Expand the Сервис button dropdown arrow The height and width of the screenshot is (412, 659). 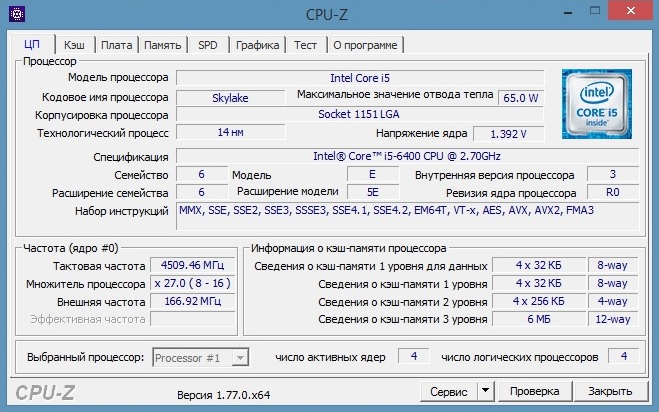pos(485,391)
